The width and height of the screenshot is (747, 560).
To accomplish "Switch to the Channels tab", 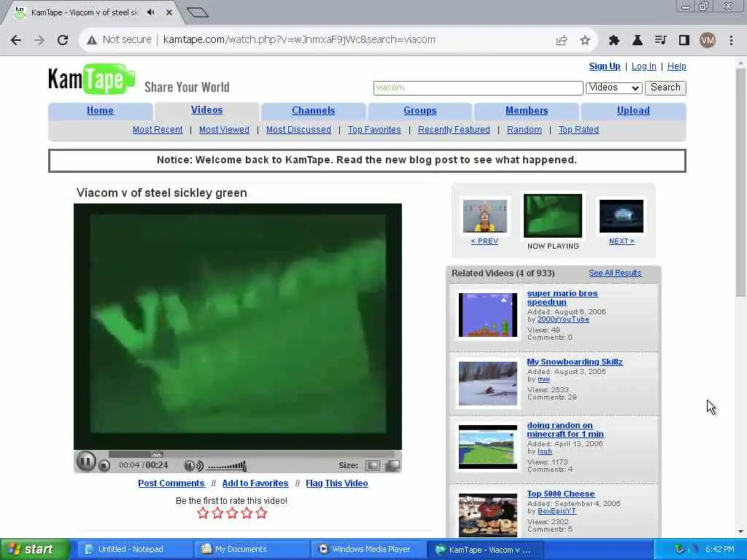I will click(x=314, y=111).
